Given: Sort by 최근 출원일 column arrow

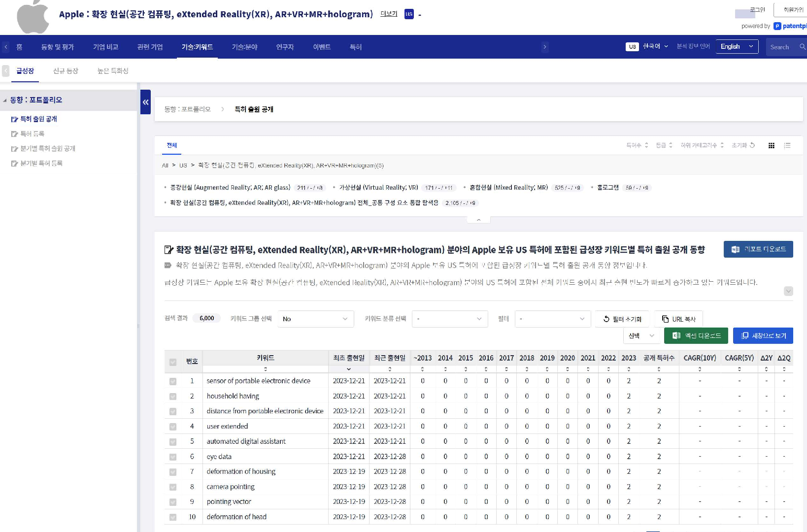Looking at the screenshot, I should coord(390,369).
